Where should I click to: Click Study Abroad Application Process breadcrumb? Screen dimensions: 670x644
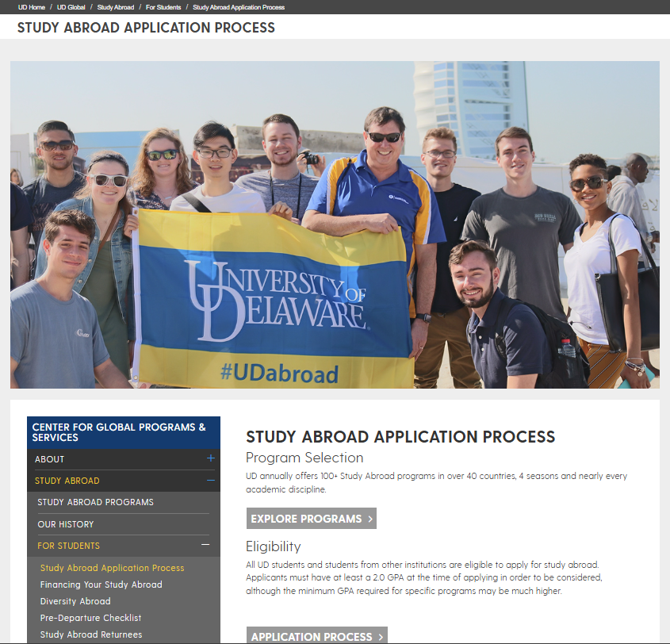[x=239, y=7]
